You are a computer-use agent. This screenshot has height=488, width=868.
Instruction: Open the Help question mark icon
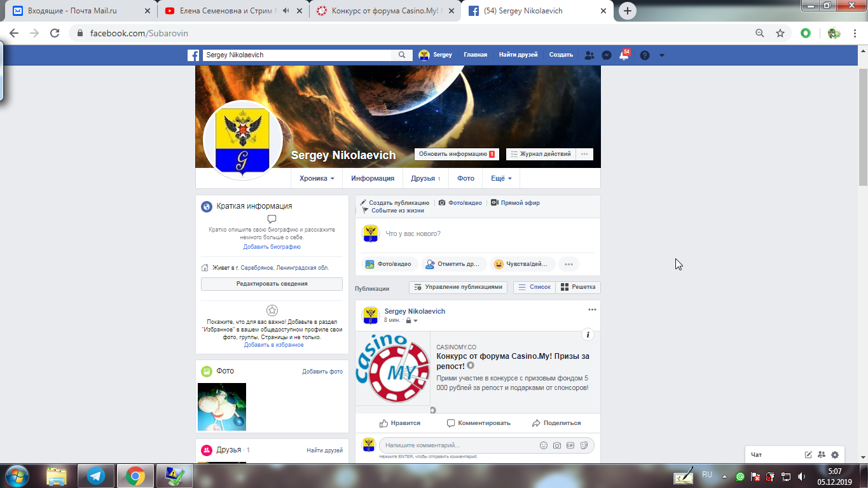[x=644, y=56]
